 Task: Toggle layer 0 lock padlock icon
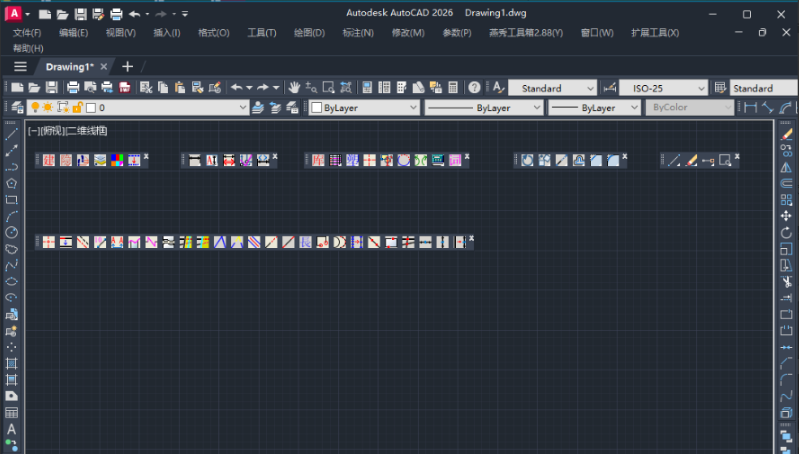point(77,108)
